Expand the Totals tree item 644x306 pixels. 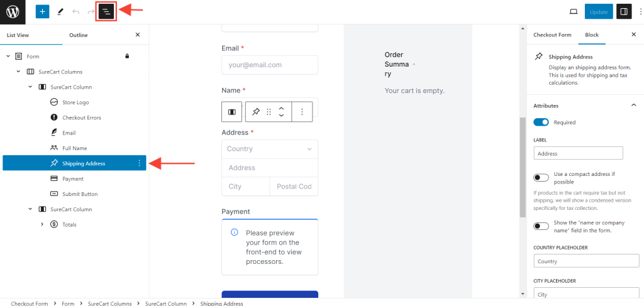coord(42,224)
